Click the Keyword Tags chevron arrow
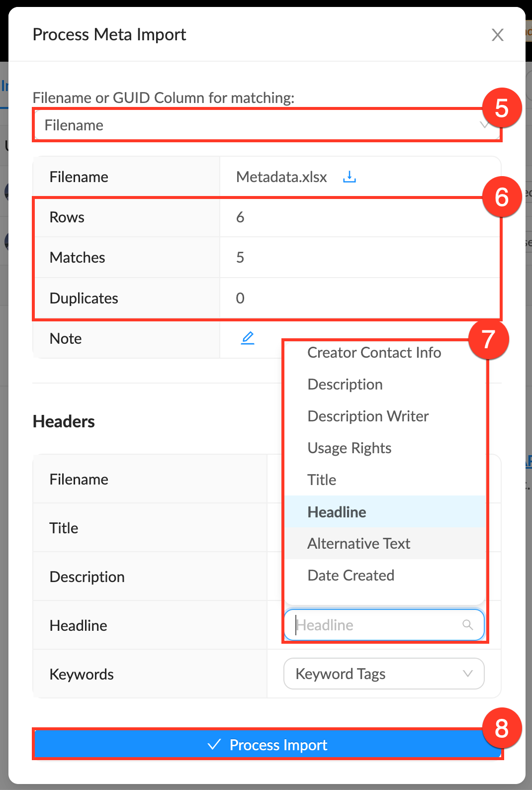Image resolution: width=532 pixels, height=790 pixels. tap(467, 674)
